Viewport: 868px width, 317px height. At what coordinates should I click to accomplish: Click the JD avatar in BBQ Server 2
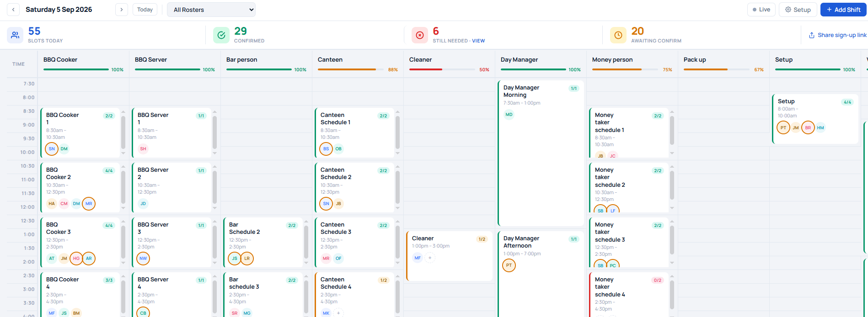[143, 204]
